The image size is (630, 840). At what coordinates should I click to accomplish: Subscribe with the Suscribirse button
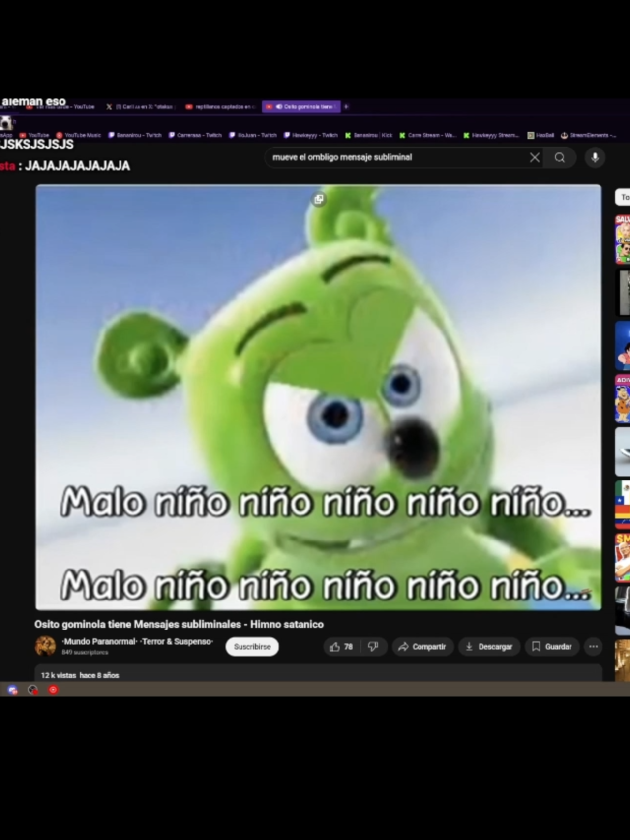pyautogui.click(x=252, y=647)
